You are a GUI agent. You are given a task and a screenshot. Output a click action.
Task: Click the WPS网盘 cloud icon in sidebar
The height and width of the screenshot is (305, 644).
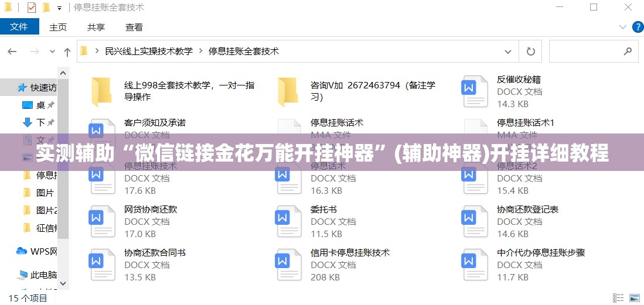tap(21, 251)
